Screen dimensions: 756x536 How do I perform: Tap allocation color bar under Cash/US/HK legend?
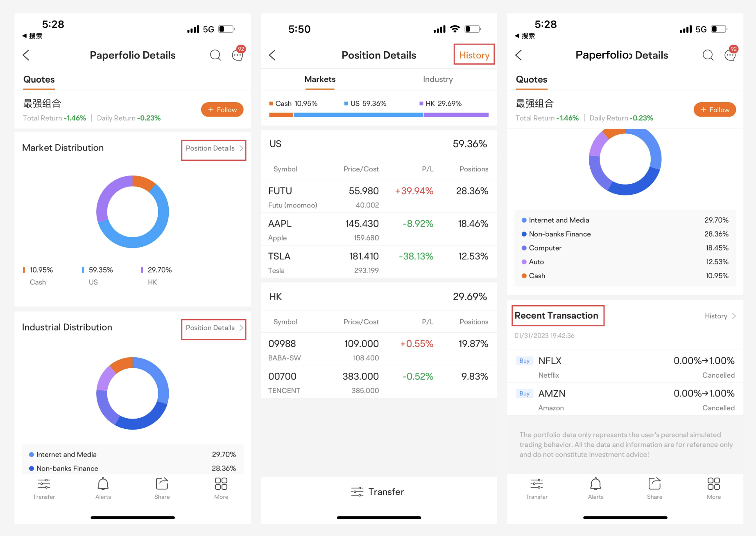pos(379,115)
